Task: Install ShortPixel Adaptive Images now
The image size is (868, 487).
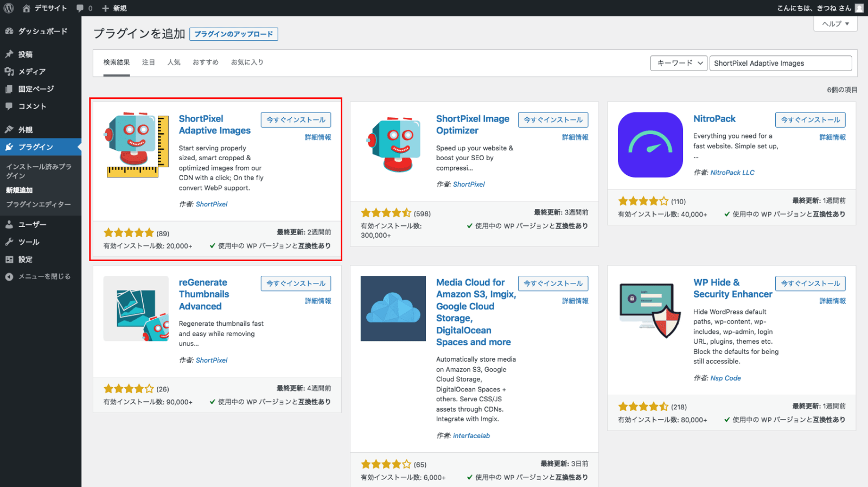Action: click(x=296, y=120)
